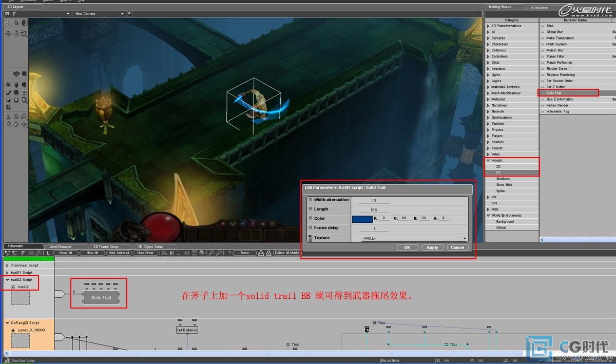
Task: Click the Width attenuation parameter settings icon
Action: pos(310,199)
